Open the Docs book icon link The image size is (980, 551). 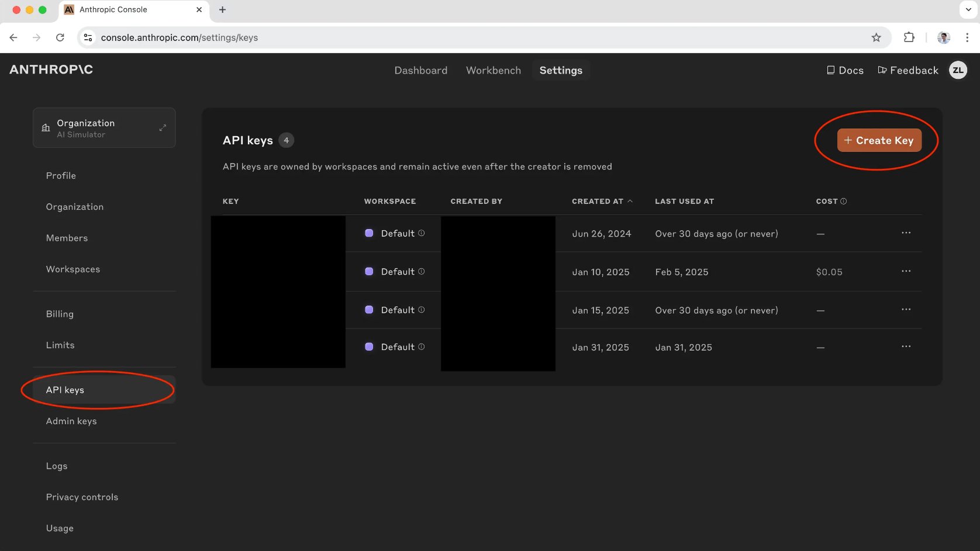(x=845, y=70)
